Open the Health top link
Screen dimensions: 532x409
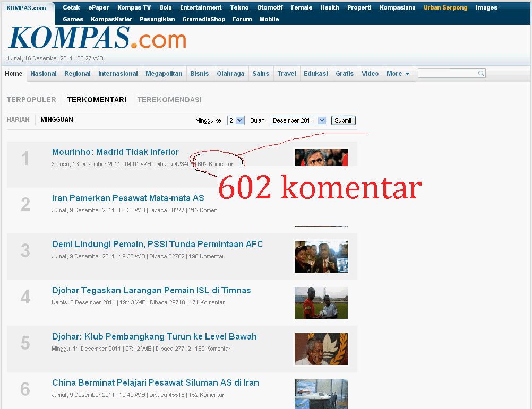(x=330, y=7)
